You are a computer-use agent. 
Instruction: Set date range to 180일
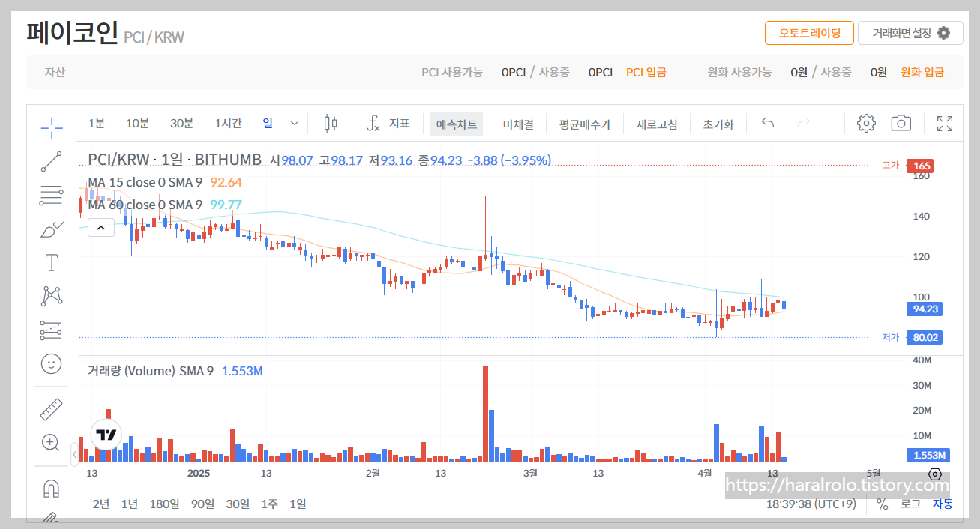click(164, 504)
